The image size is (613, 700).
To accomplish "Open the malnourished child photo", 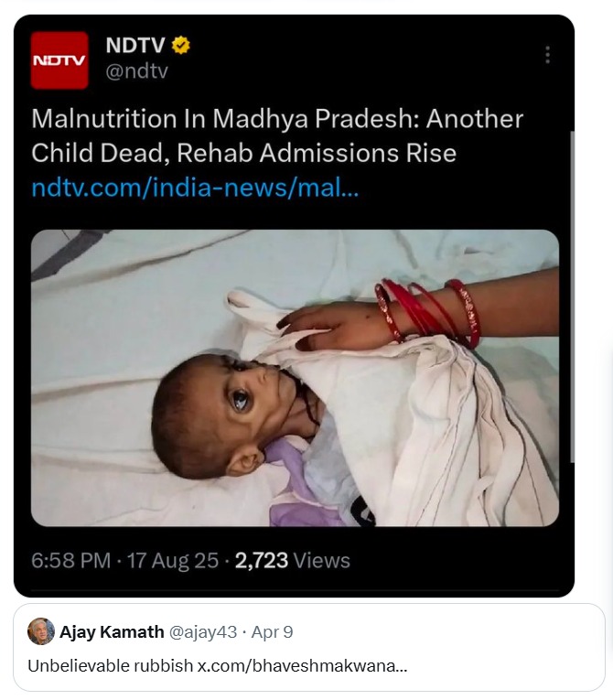I will point(295,377).
